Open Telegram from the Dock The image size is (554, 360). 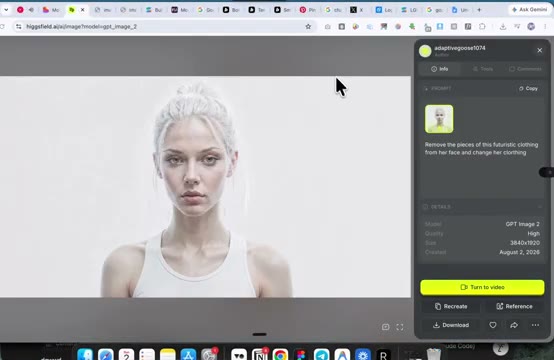tap(322, 354)
